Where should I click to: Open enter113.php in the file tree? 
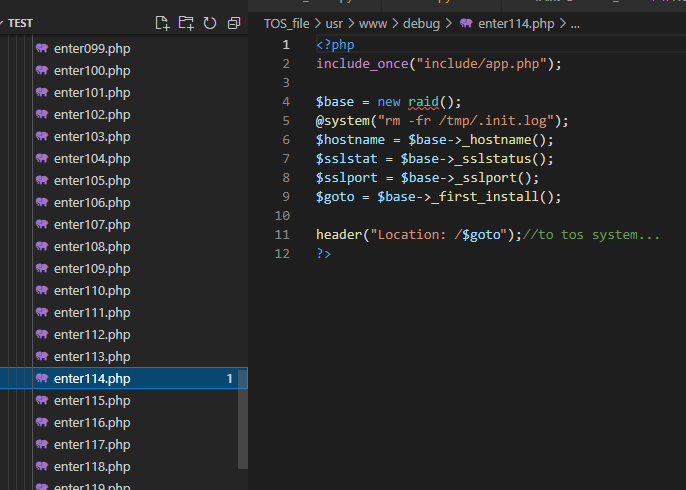pos(124,357)
